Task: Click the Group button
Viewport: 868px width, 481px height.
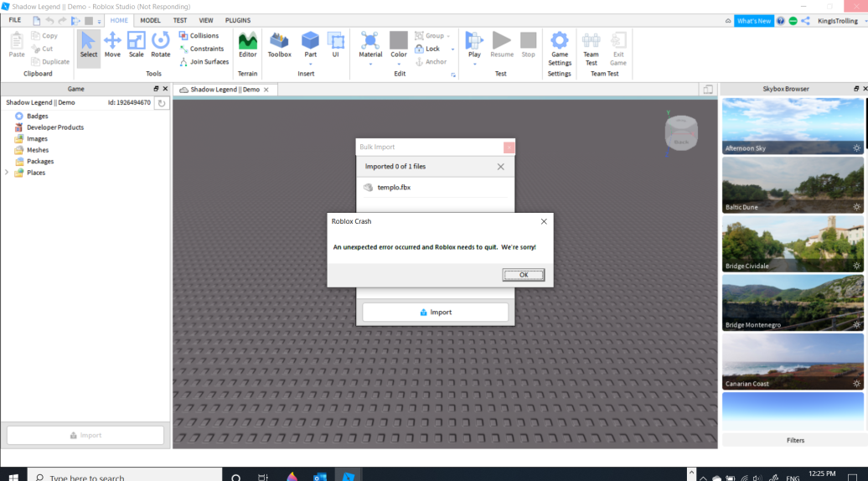Action: [430, 35]
